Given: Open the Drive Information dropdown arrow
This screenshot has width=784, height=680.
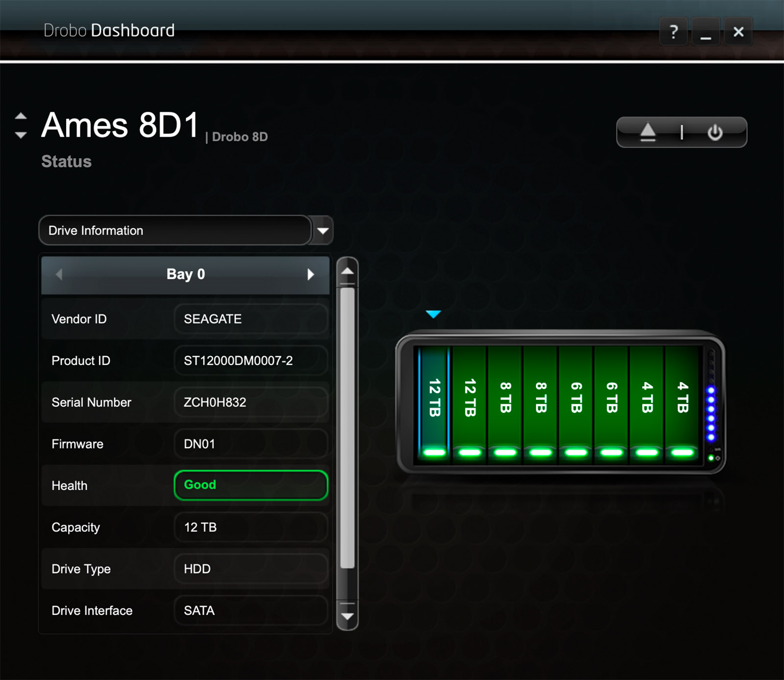Looking at the screenshot, I should click(322, 231).
